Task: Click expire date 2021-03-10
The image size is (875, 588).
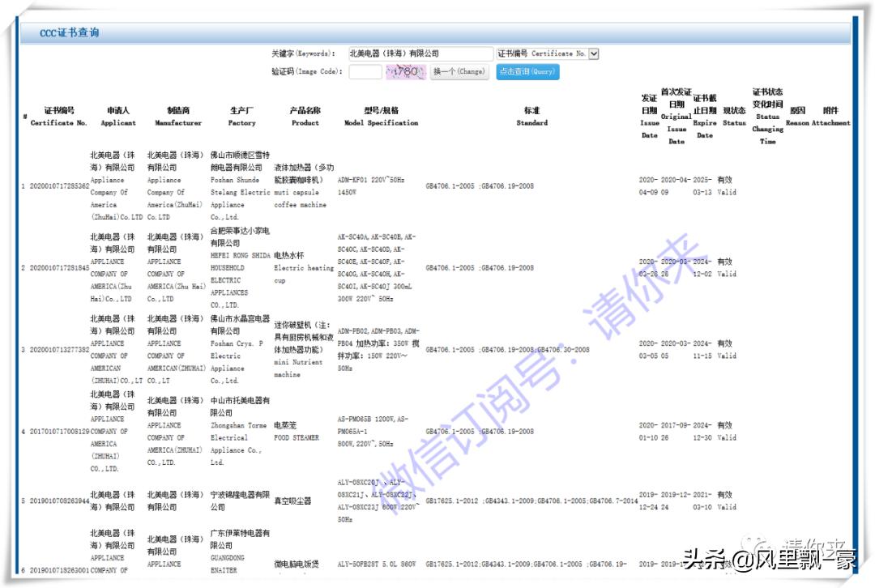Action: pyautogui.click(x=702, y=501)
